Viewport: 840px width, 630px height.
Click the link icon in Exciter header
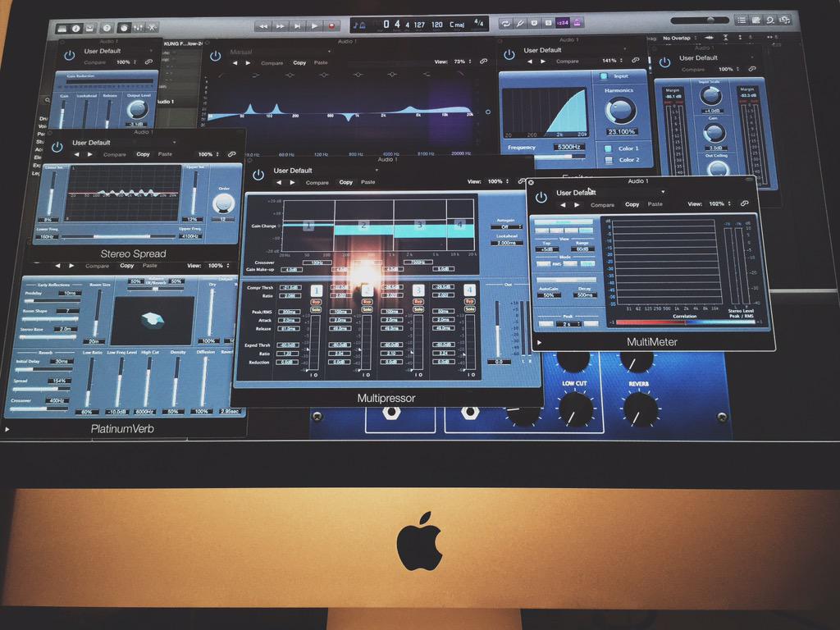click(x=636, y=61)
